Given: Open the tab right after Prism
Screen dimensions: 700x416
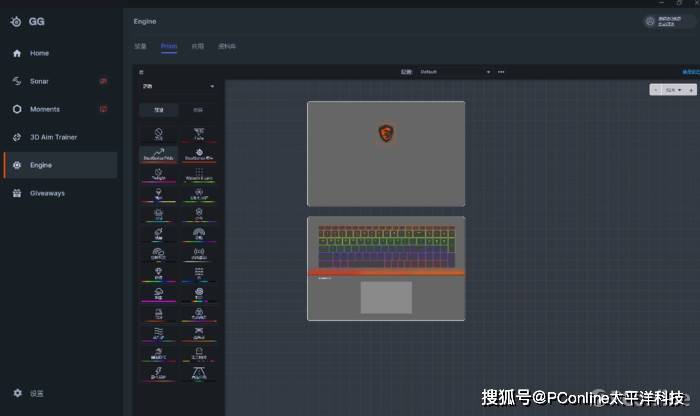Looking at the screenshot, I should coord(198,46).
